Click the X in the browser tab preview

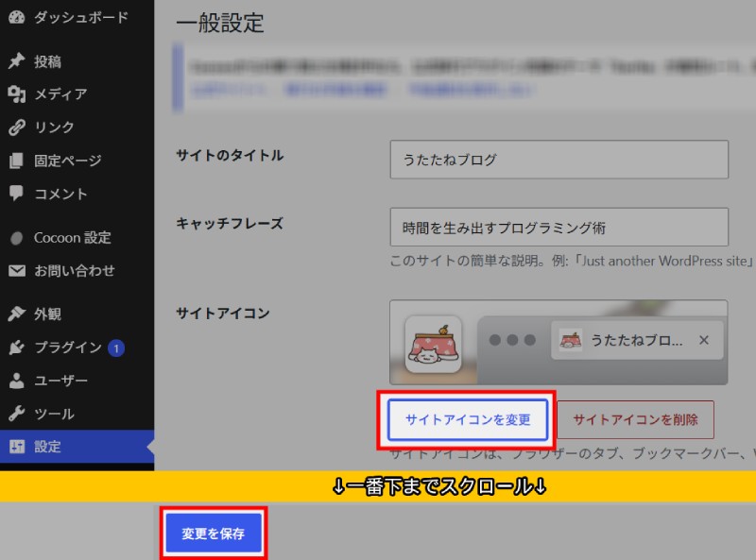click(703, 340)
